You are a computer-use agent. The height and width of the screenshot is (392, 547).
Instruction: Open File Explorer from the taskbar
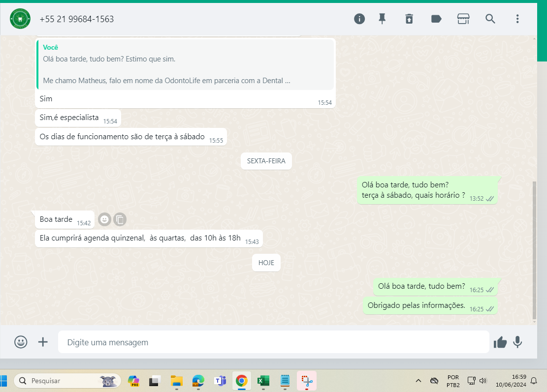click(x=177, y=381)
